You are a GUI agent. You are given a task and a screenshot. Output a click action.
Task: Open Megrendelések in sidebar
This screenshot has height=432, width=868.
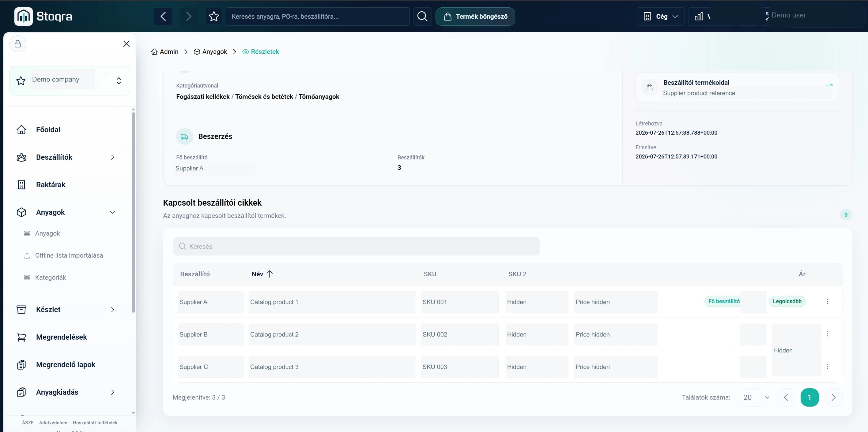(x=61, y=337)
